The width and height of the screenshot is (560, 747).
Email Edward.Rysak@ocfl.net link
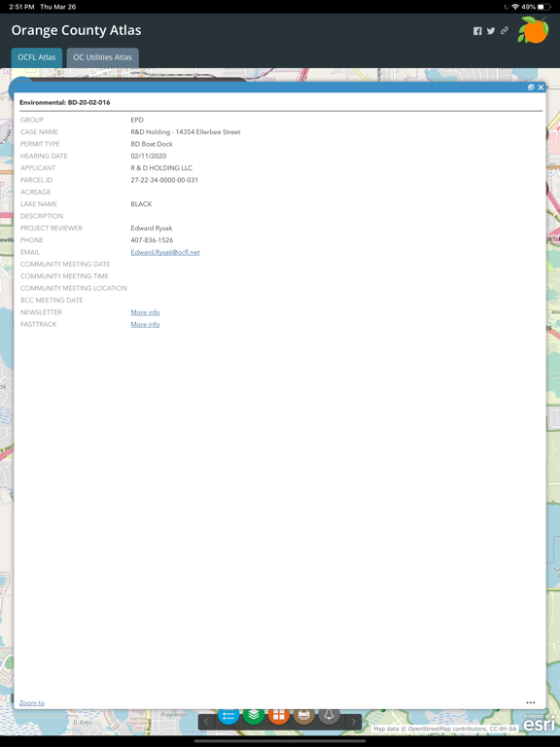click(165, 252)
